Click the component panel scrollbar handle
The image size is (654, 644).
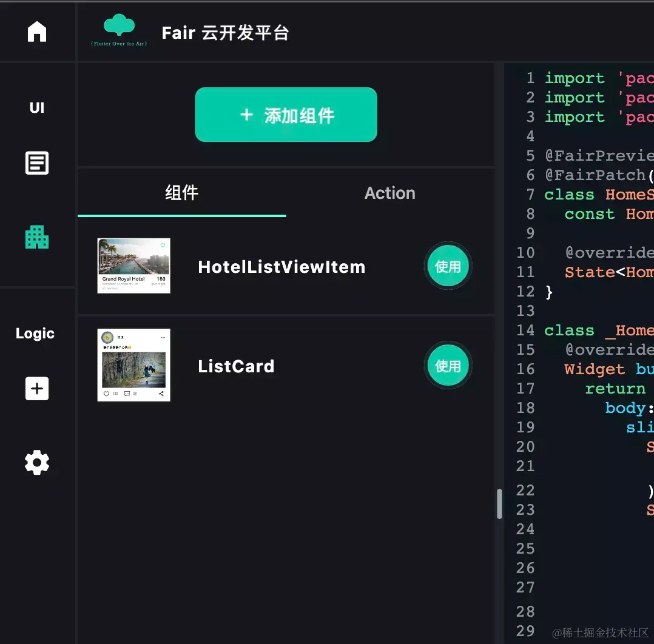click(499, 504)
